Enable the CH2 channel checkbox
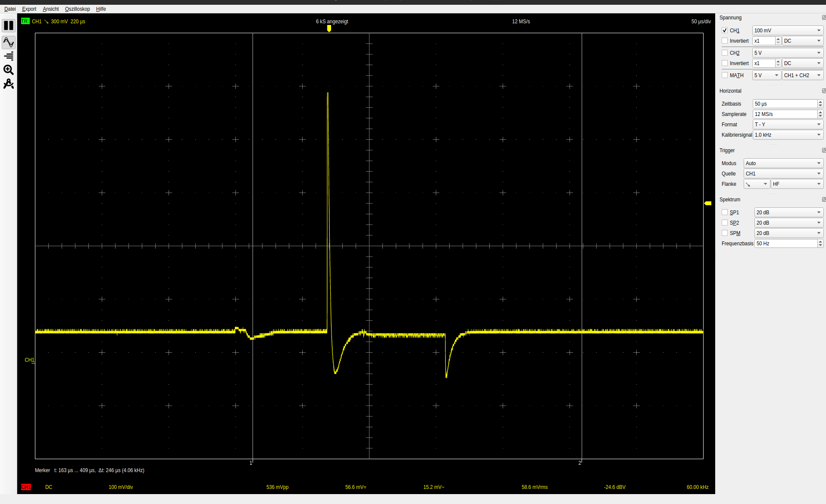Screen dimensions: 826x504 pyautogui.click(x=725, y=53)
